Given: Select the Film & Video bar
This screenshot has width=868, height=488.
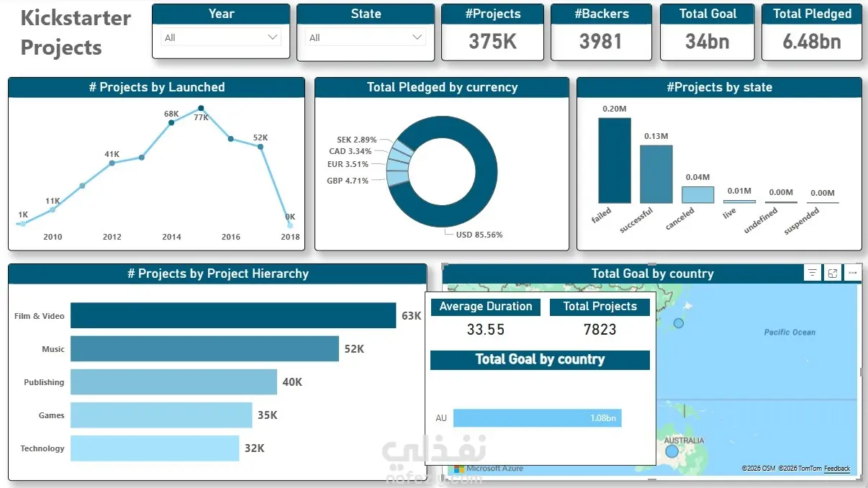Looking at the screenshot, I should [233, 315].
